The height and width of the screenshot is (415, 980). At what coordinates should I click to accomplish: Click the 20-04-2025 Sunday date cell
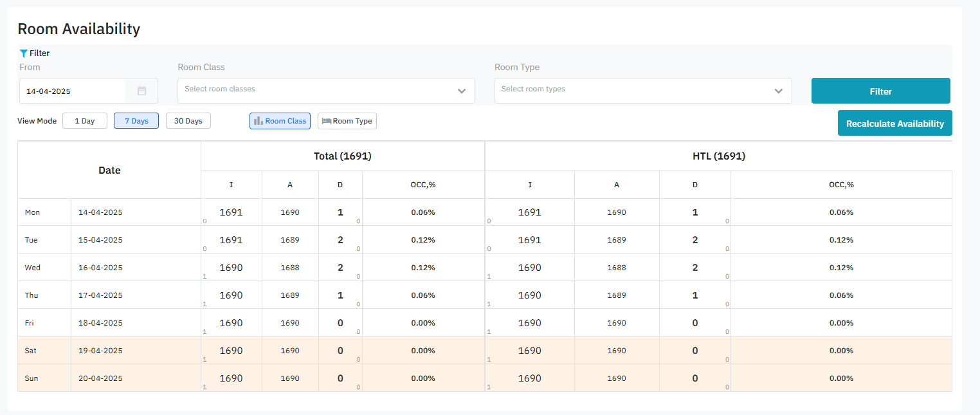(x=100, y=378)
